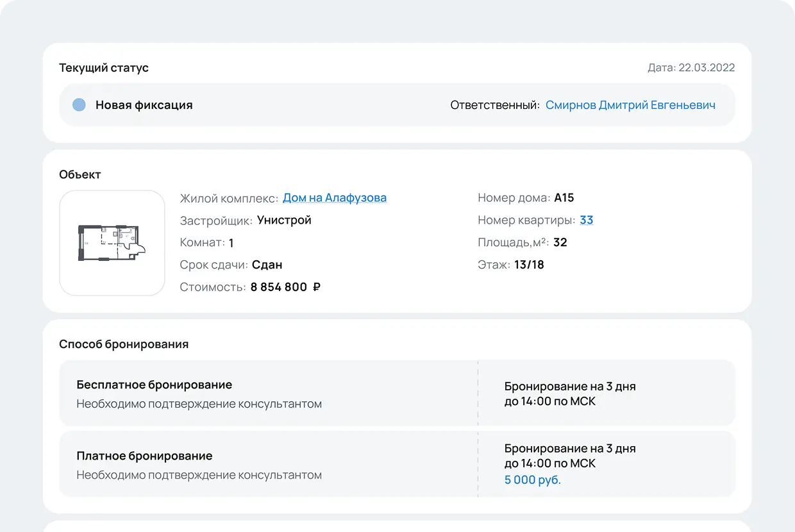Click the floor value 13/18

tap(529, 265)
